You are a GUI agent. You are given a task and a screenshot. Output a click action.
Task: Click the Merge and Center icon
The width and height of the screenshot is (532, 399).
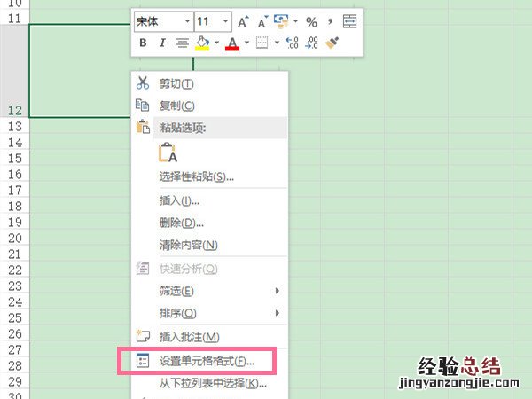pyautogui.click(x=349, y=21)
